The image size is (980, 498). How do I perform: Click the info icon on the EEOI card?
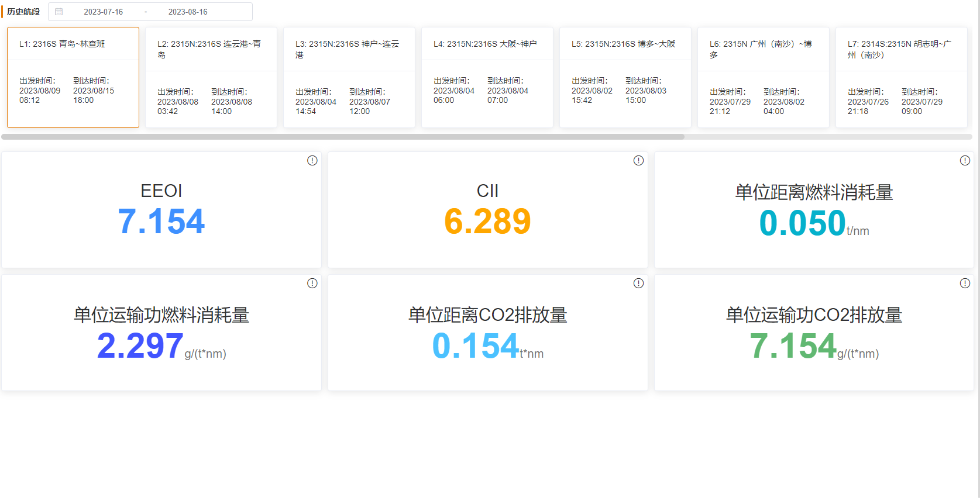pos(312,161)
